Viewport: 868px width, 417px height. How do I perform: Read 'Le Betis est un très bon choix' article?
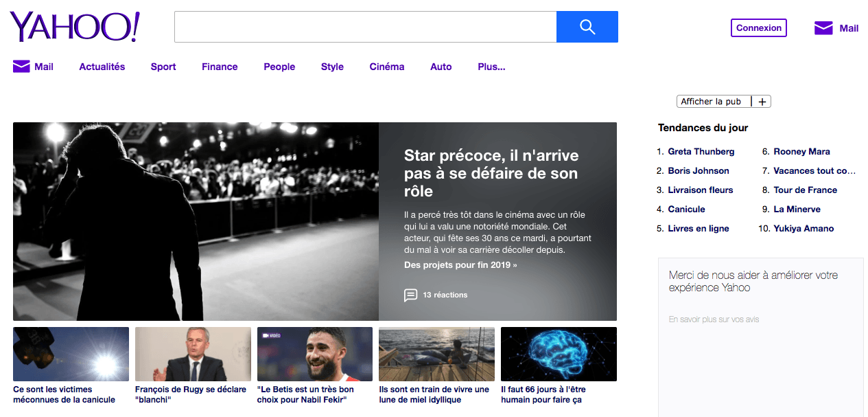click(x=306, y=394)
